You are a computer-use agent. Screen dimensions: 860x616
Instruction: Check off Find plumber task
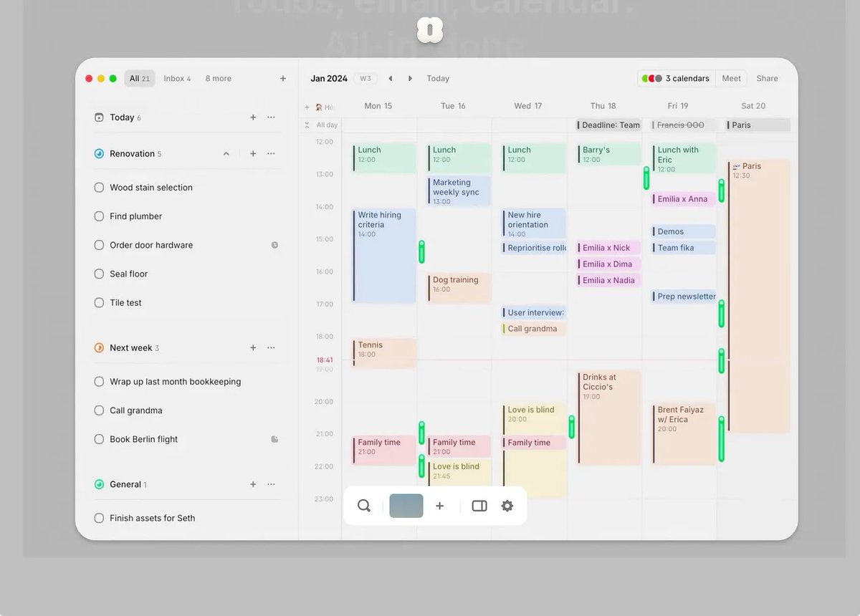pyautogui.click(x=99, y=216)
